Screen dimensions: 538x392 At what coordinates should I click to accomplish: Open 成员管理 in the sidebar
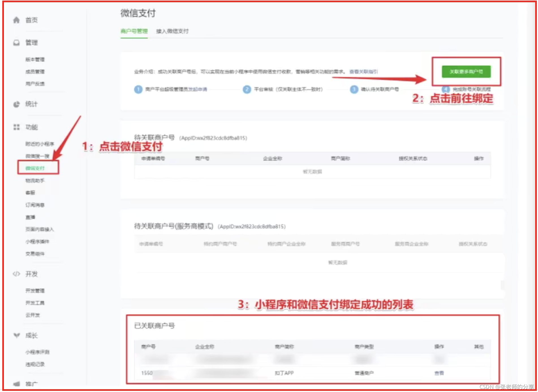[35, 72]
